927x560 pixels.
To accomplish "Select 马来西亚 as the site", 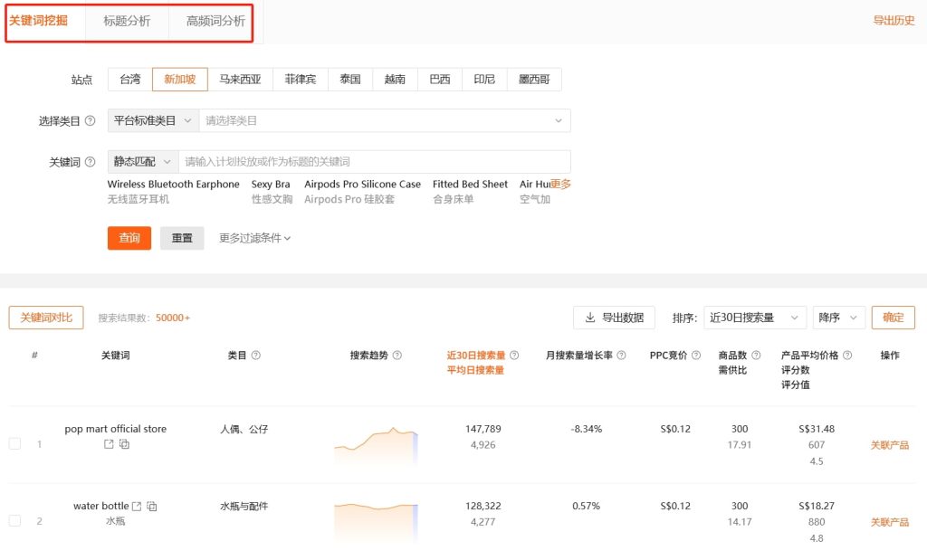I will click(x=240, y=80).
